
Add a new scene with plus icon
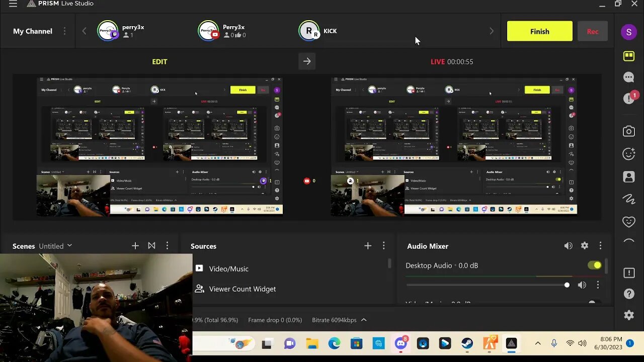135,246
